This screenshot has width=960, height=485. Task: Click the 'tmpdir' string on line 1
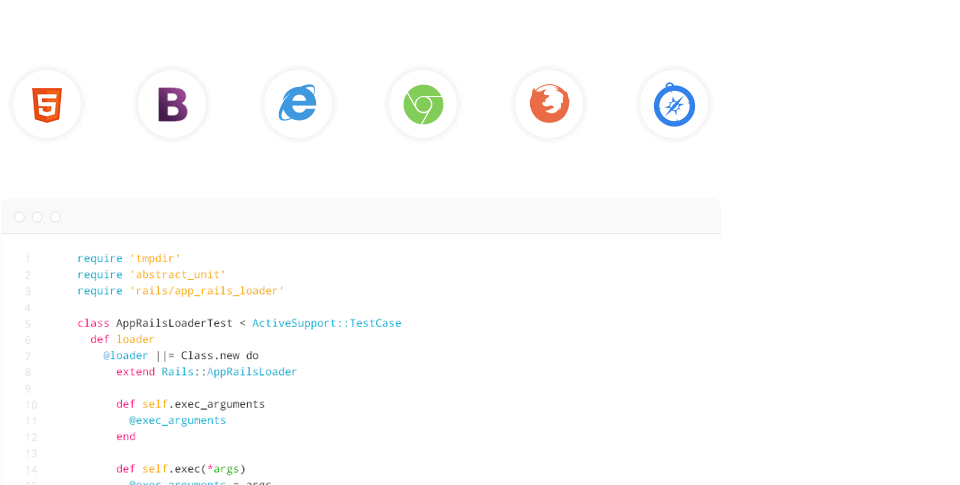155,258
